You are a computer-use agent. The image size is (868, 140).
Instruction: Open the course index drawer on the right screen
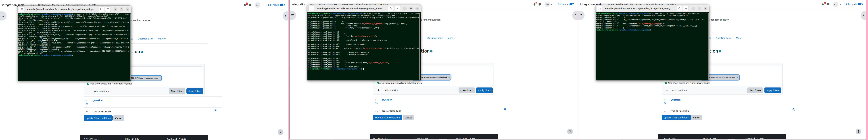pyautogui.click(x=581, y=15)
